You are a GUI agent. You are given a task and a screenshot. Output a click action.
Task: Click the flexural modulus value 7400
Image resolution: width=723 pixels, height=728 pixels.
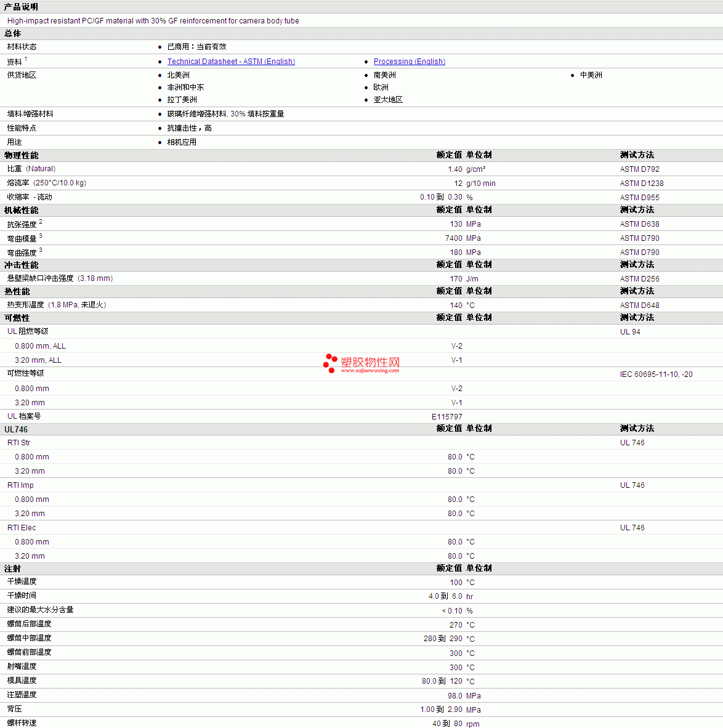coord(454,238)
